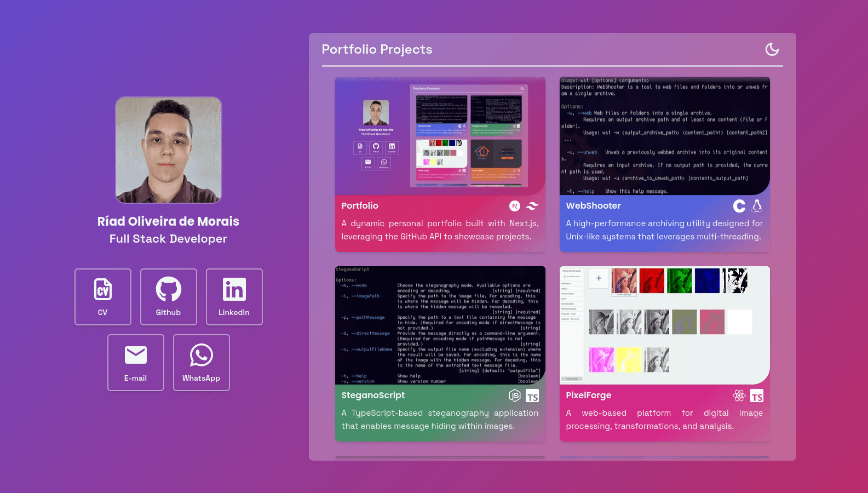Open the Portfolio project screenshot thumbnail

click(x=440, y=136)
